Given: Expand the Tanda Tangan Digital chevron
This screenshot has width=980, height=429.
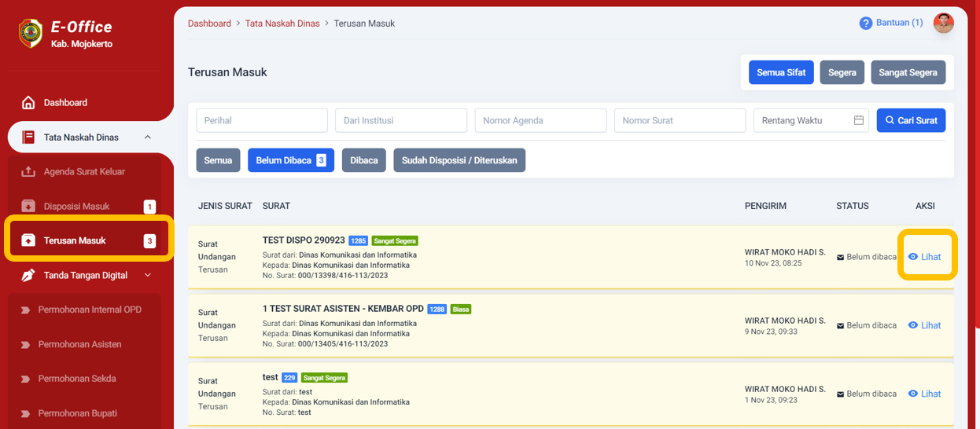Looking at the screenshot, I should pos(148,275).
